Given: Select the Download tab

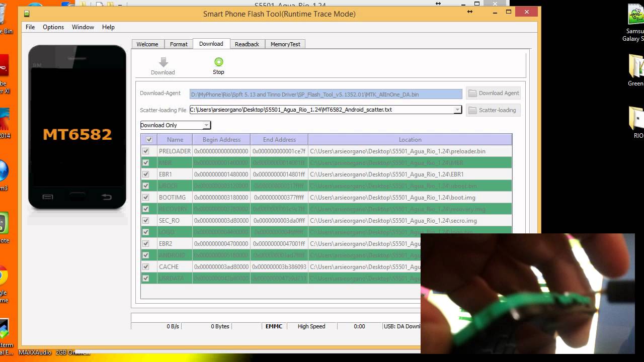Looking at the screenshot, I should pyautogui.click(x=211, y=44).
